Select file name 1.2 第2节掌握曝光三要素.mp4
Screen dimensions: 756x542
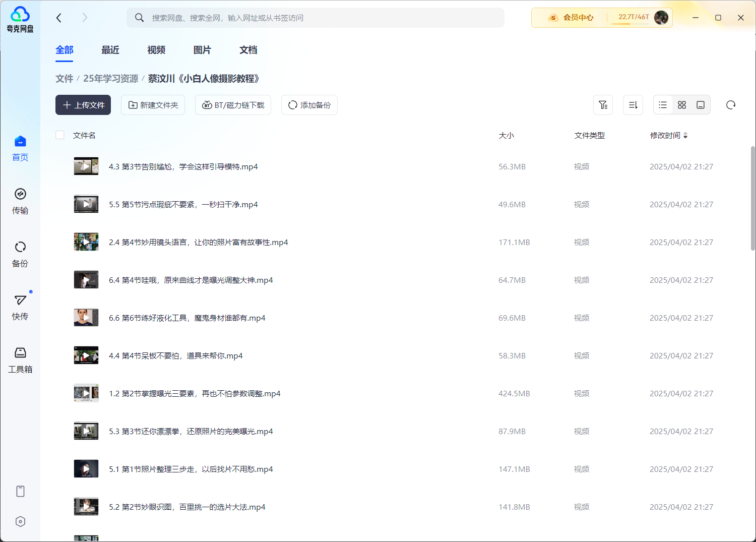195,394
